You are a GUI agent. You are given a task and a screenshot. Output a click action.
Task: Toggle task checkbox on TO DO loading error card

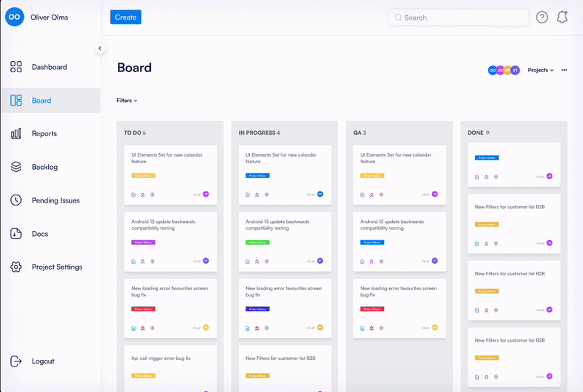(133, 329)
